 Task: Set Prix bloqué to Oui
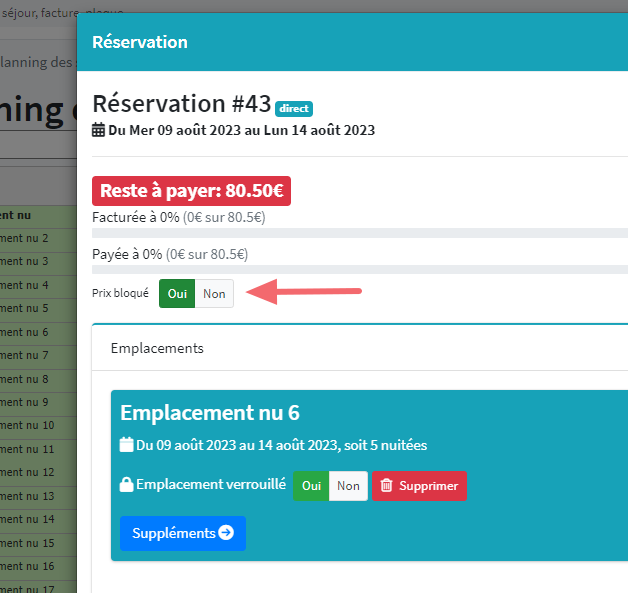[177, 294]
